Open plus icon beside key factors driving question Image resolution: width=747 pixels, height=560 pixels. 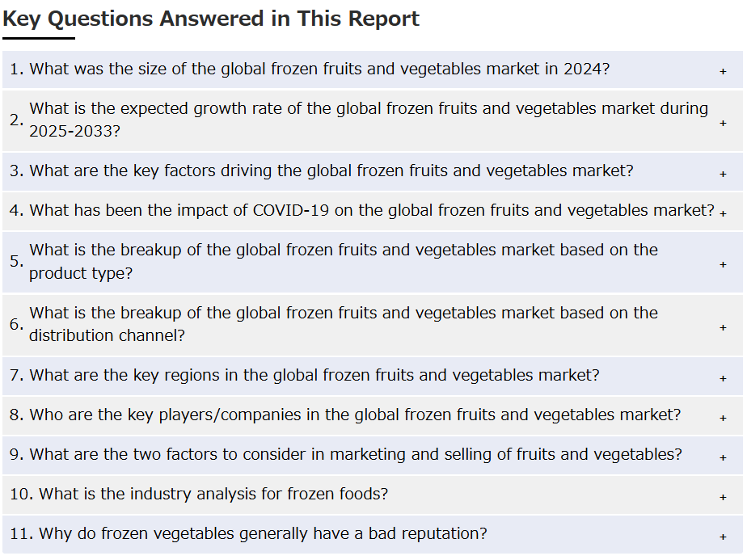pyautogui.click(x=723, y=175)
